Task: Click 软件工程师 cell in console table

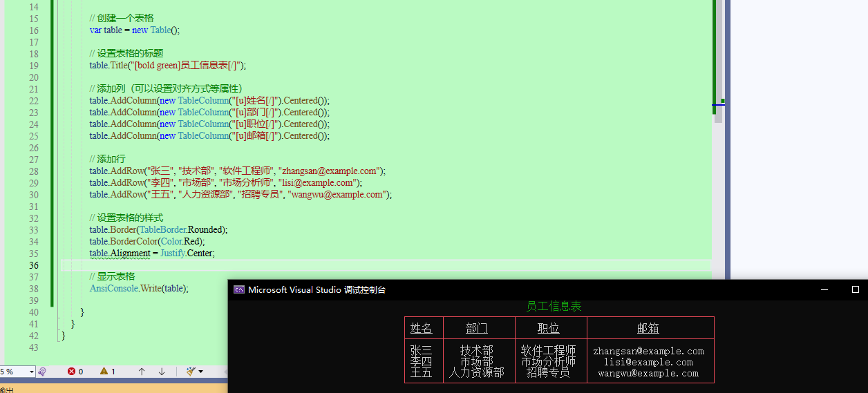Action: (548, 351)
